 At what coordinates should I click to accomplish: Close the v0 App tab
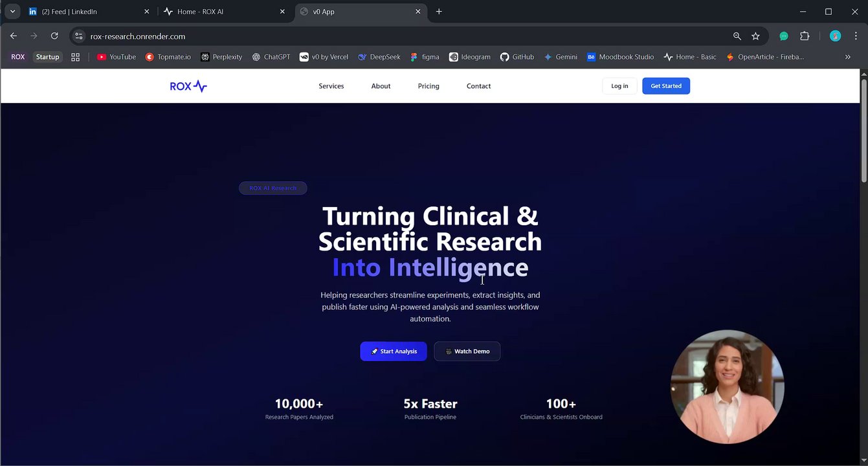click(418, 12)
